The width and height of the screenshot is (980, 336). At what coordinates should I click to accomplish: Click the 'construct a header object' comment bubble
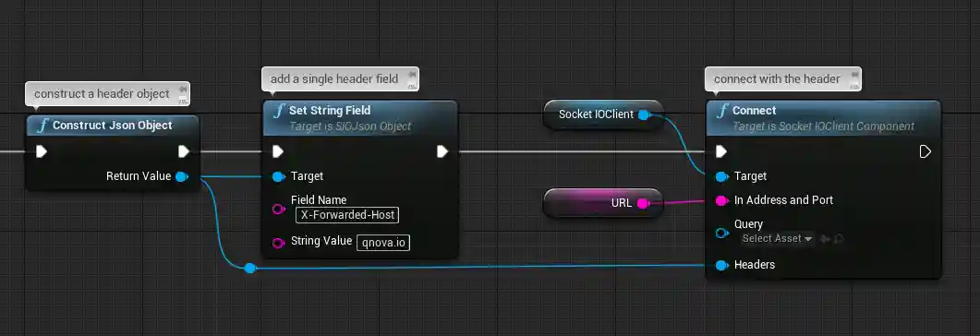click(x=107, y=93)
